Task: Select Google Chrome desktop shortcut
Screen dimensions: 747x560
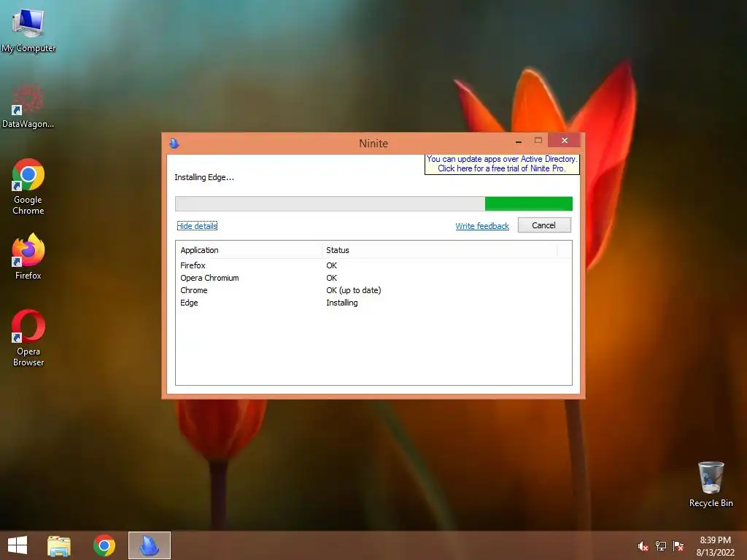Action: (x=28, y=187)
